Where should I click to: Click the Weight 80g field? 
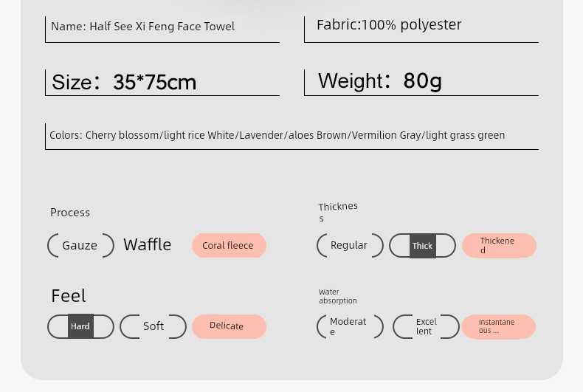coord(421,83)
